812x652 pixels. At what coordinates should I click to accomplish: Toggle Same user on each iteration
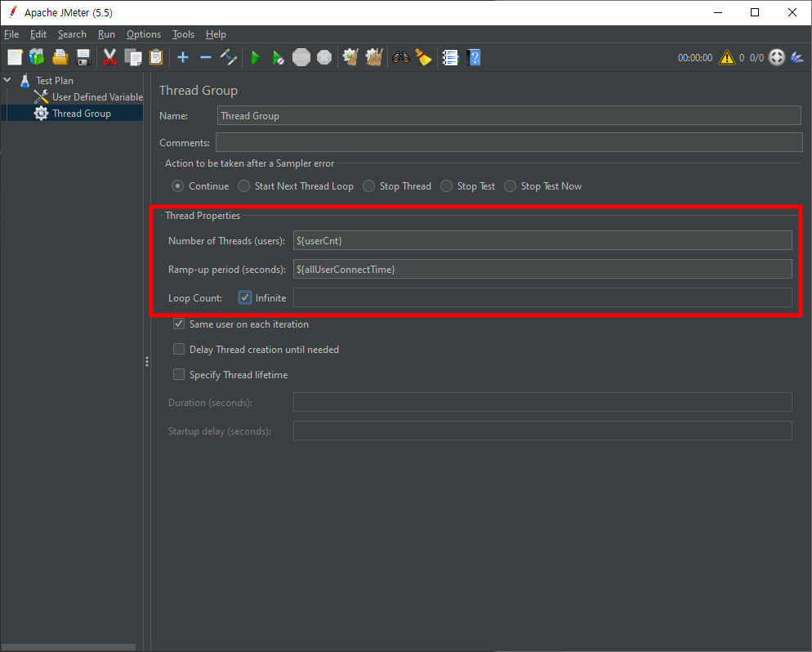point(179,324)
